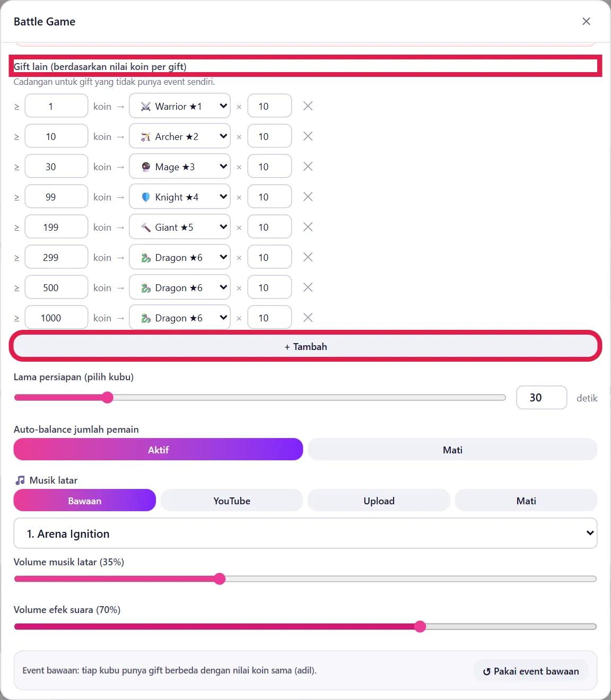This screenshot has height=700, width=611.
Task: Remove the 30 koin Mage row
Action: (308, 167)
